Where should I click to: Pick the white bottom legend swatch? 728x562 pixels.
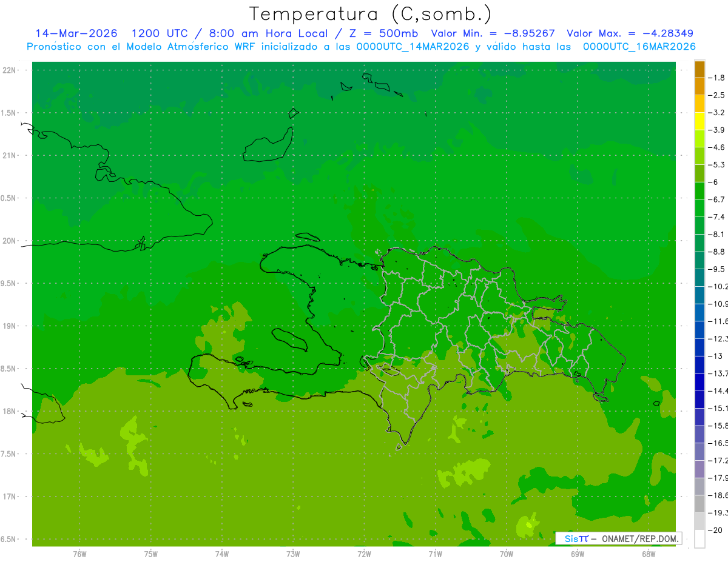click(x=699, y=539)
